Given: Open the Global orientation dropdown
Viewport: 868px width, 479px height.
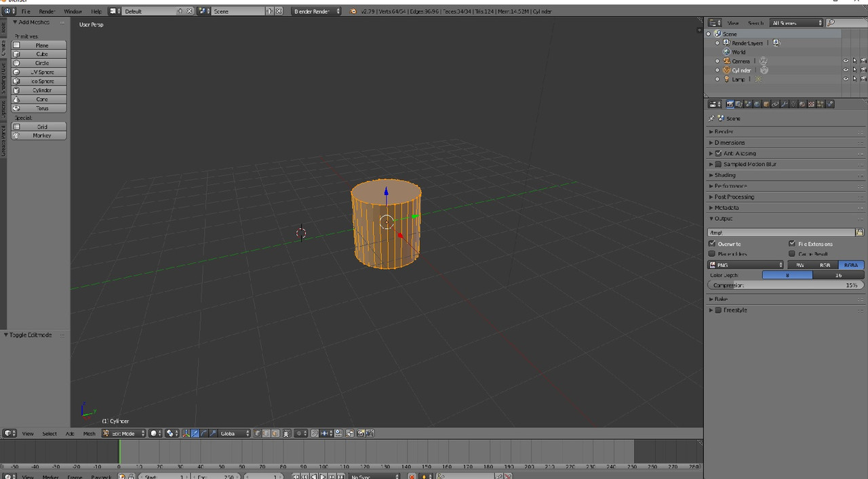Looking at the screenshot, I should [x=234, y=433].
